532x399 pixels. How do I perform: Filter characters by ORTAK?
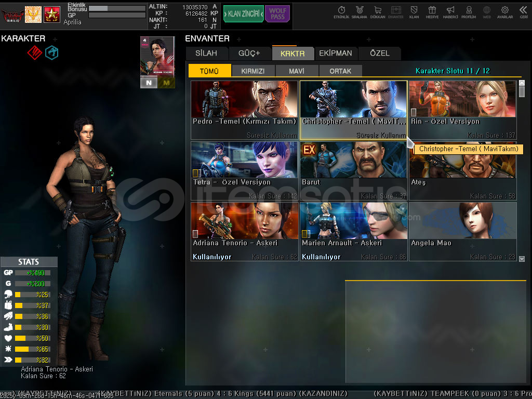[340, 71]
